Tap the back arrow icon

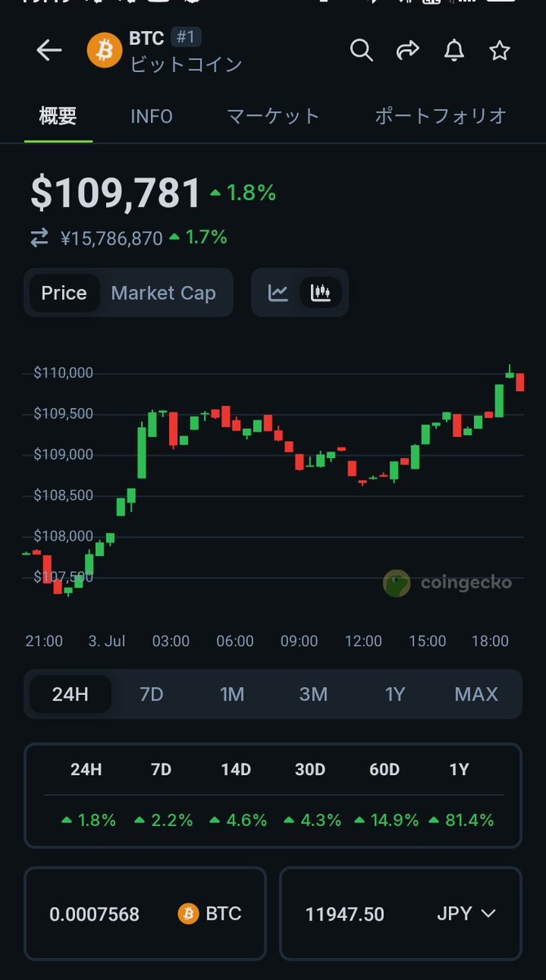click(x=49, y=51)
